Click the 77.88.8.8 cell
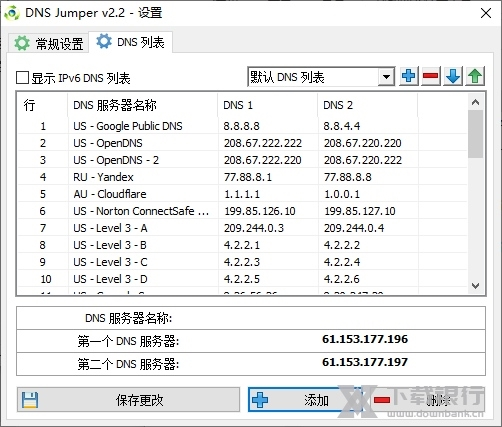Screen dimensions: 502x427 click(348, 177)
